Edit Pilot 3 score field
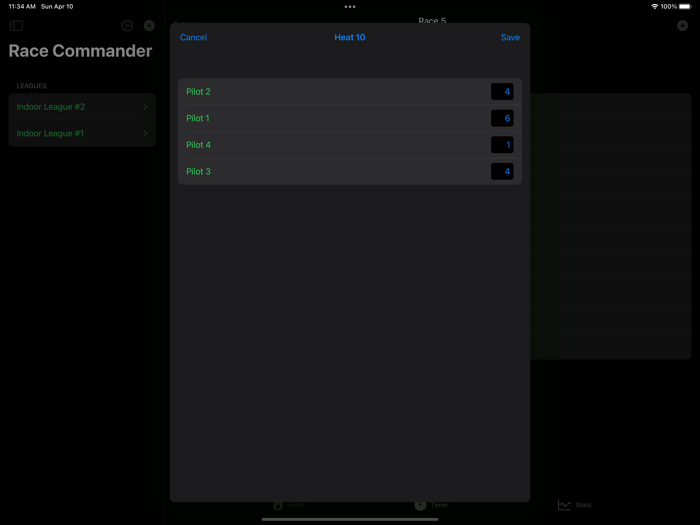This screenshot has height=525, width=700. 502,171
